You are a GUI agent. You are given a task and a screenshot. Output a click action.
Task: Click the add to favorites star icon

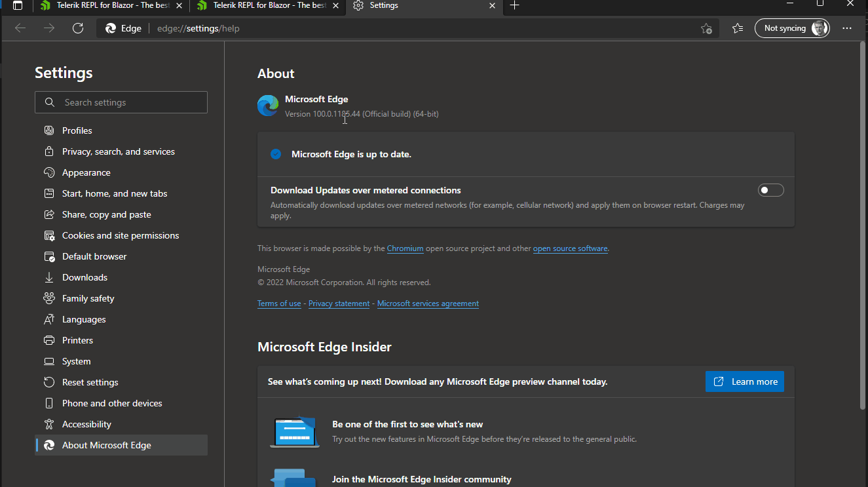[x=706, y=28]
